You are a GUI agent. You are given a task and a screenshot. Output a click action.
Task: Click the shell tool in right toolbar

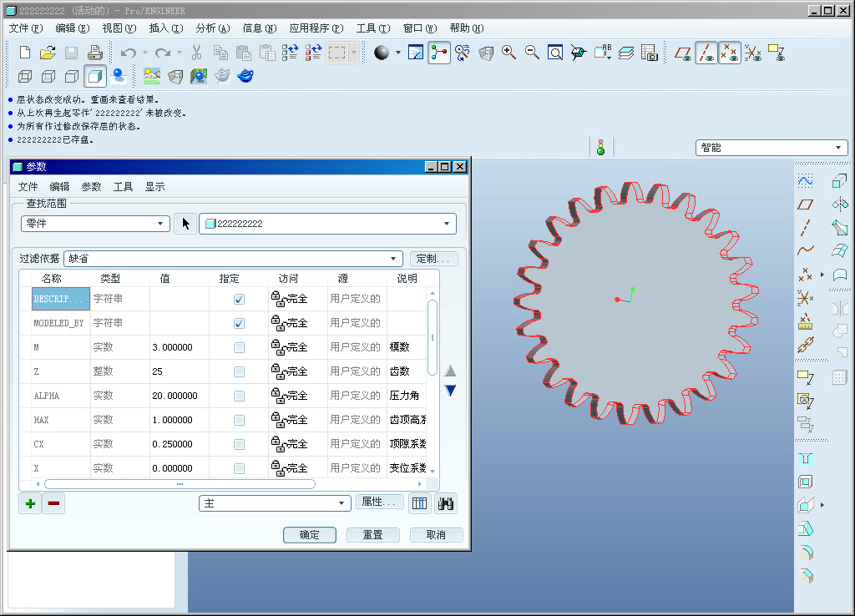[x=806, y=482]
